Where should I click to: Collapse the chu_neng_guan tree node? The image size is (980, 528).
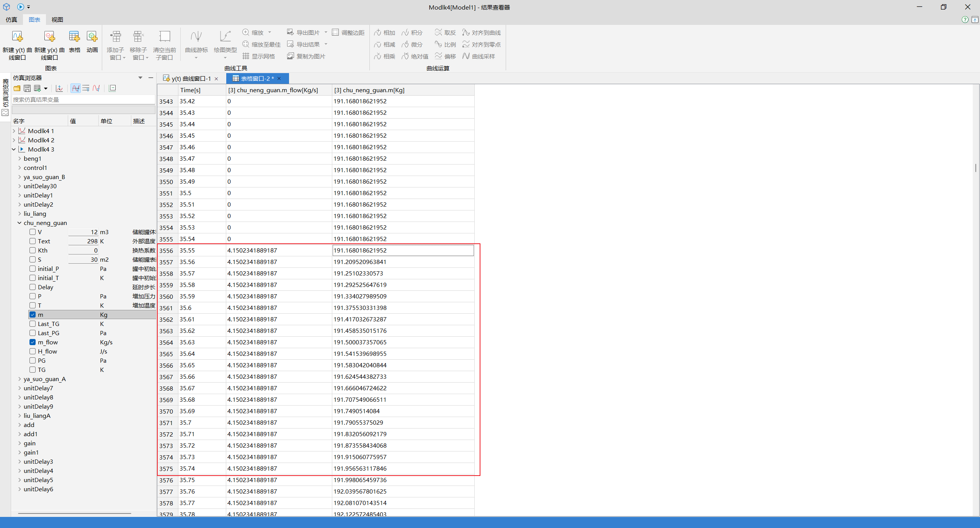tap(20, 223)
